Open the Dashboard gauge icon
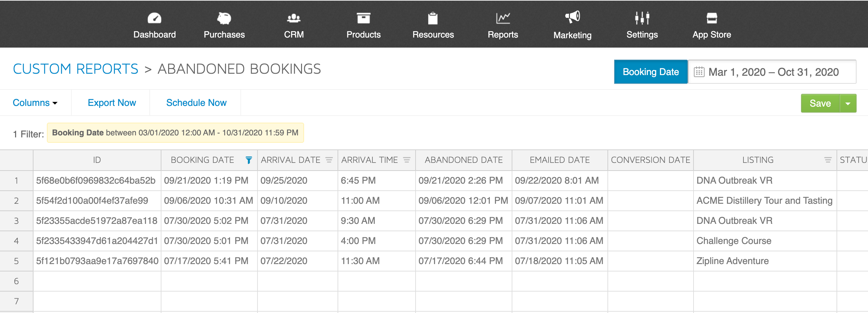 tap(154, 18)
